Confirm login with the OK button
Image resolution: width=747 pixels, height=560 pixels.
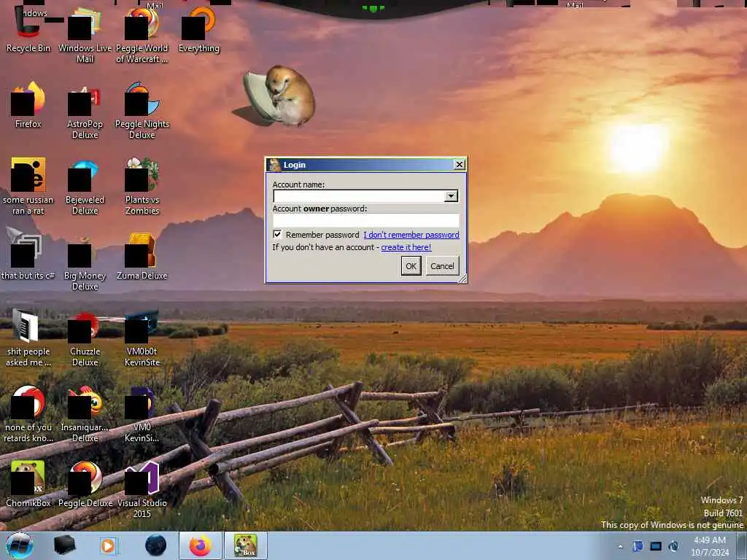click(x=411, y=265)
